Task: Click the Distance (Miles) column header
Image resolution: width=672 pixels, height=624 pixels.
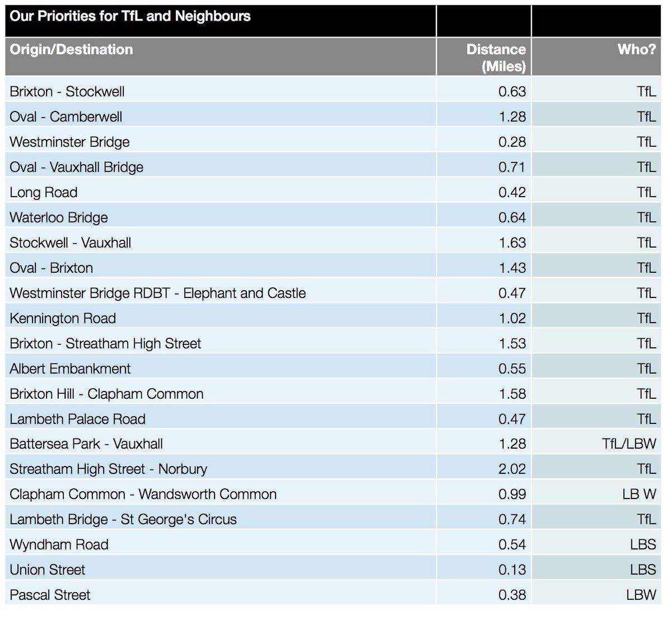Action: pyautogui.click(x=496, y=58)
